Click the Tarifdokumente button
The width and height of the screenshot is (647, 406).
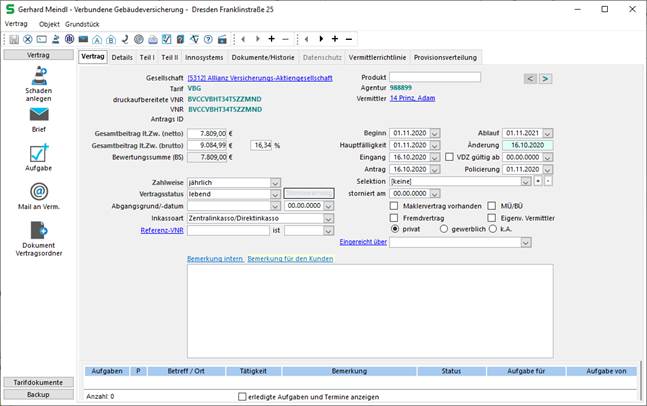coord(38,382)
